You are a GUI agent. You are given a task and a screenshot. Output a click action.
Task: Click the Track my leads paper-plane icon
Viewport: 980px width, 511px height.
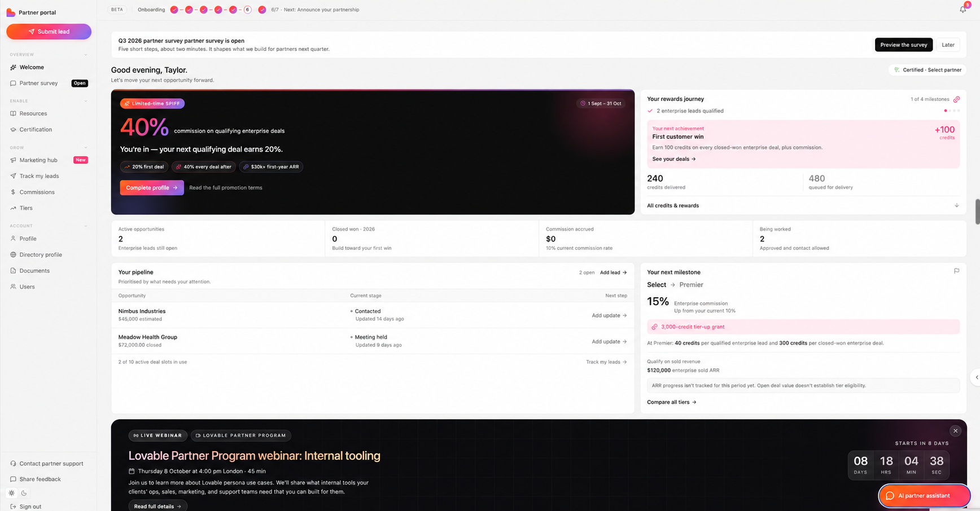(13, 176)
